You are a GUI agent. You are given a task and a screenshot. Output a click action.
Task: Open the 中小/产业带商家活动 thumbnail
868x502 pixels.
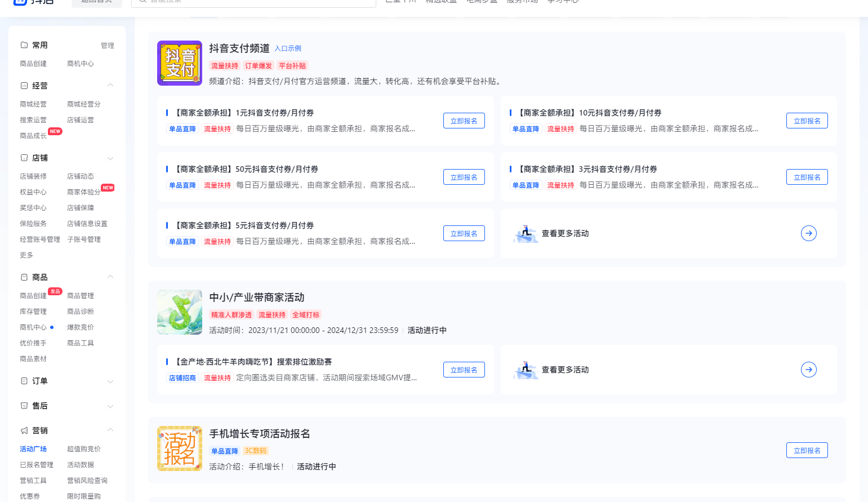[x=180, y=312]
